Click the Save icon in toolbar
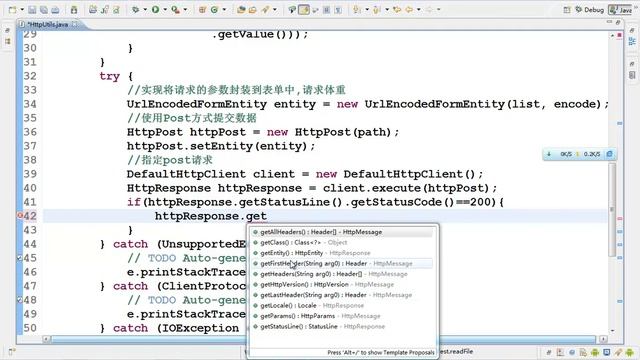The height and width of the screenshot is (360, 640). pyautogui.click(x=32, y=9)
